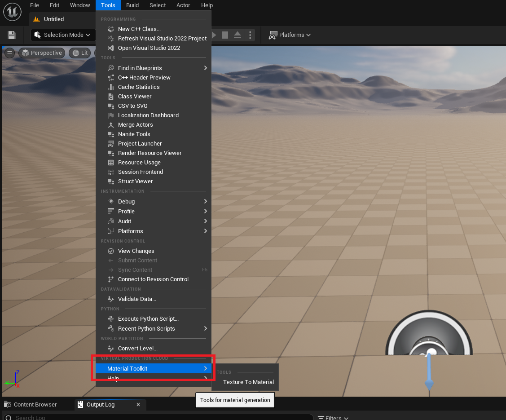Open the viewport hamburger options menu

[x=9, y=53]
